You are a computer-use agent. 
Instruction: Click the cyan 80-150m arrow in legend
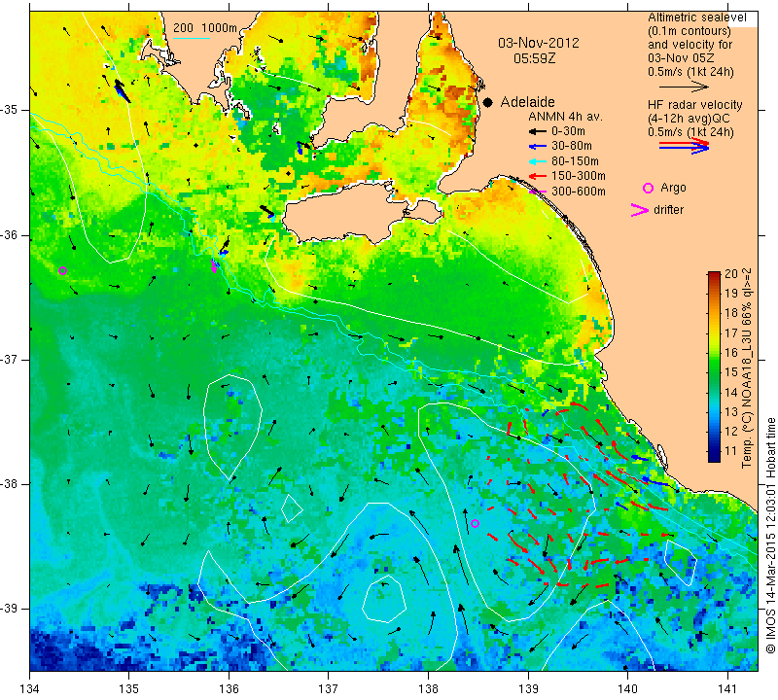pos(538,161)
